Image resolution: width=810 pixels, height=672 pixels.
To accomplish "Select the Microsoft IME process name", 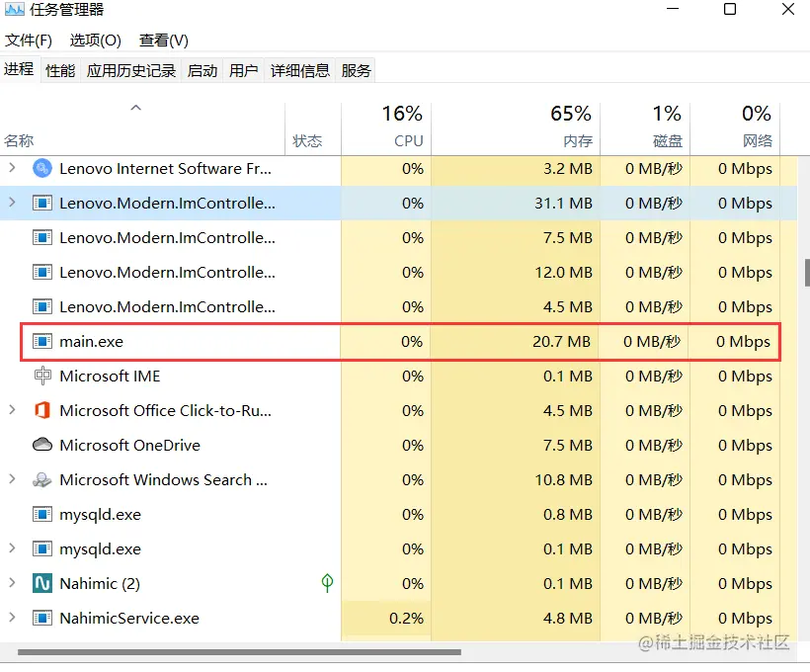I will coord(110,376).
